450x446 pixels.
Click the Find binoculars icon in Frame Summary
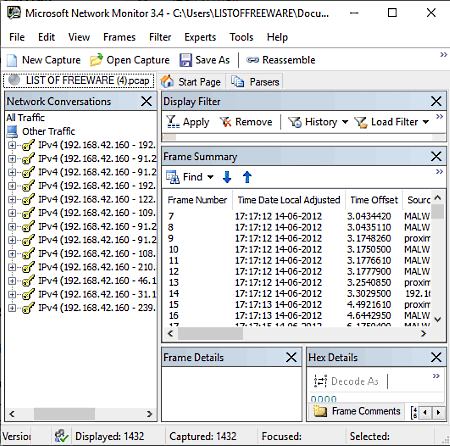[173, 177]
